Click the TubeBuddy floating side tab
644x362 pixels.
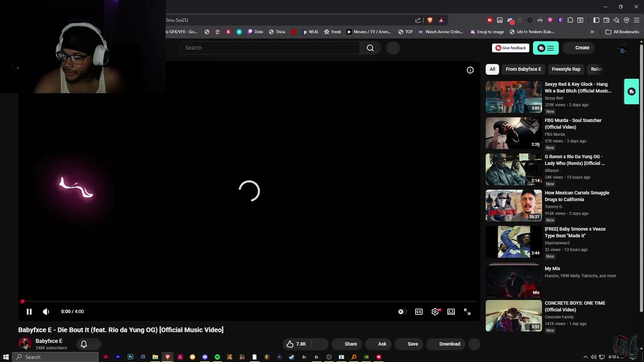tap(631, 92)
